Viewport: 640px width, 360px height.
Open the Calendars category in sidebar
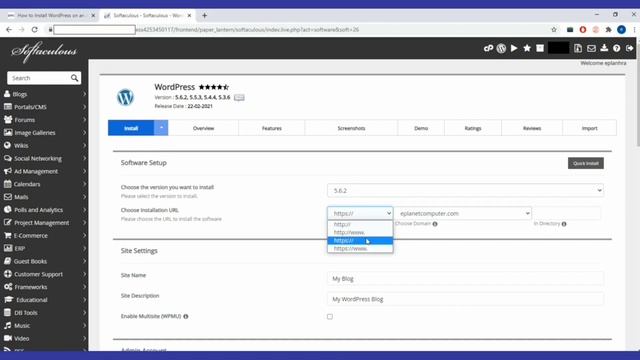(44, 184)
